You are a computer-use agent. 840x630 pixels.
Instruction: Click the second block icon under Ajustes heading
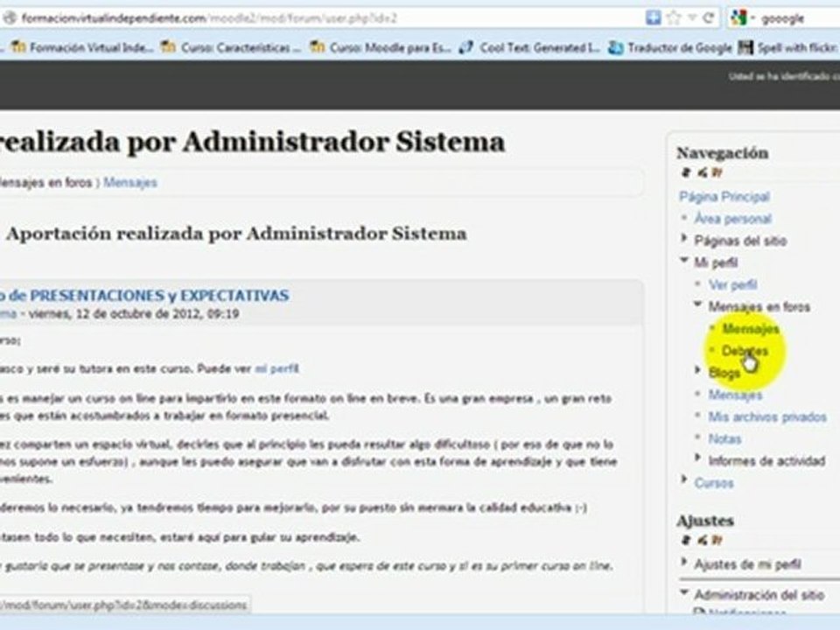click(703, 540)
